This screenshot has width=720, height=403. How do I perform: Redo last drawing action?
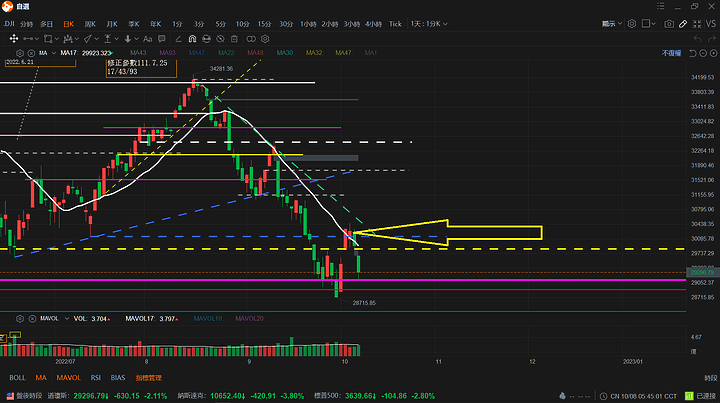(x=712, y=39)
